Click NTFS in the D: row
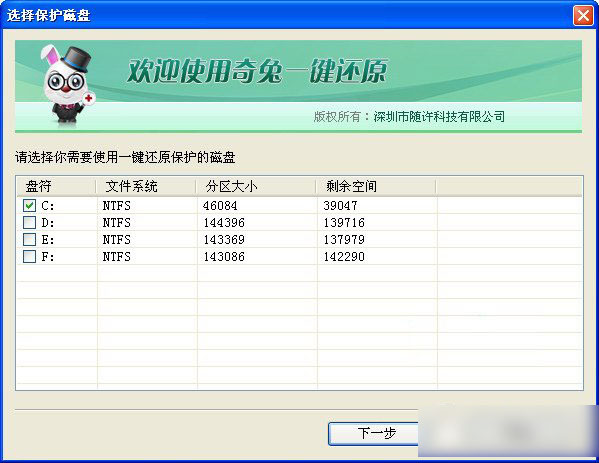Screen dimensions: 599x463 (x=117, y=223)
